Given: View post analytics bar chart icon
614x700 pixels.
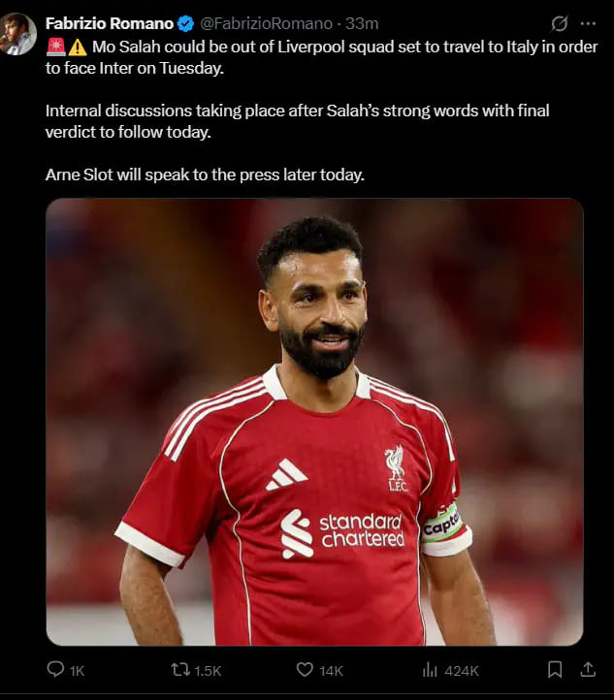Looking at the screenshot, I should 430,670.
